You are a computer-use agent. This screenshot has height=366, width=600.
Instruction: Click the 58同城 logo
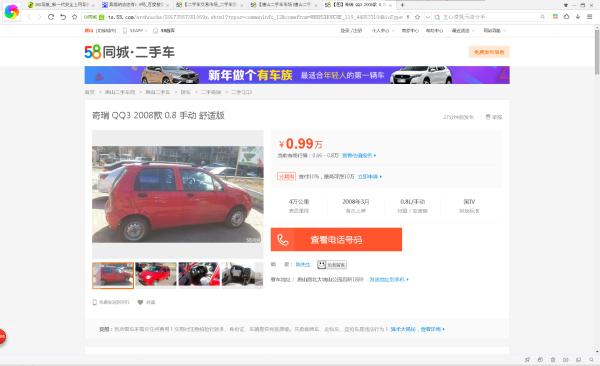tap(129, 52)
